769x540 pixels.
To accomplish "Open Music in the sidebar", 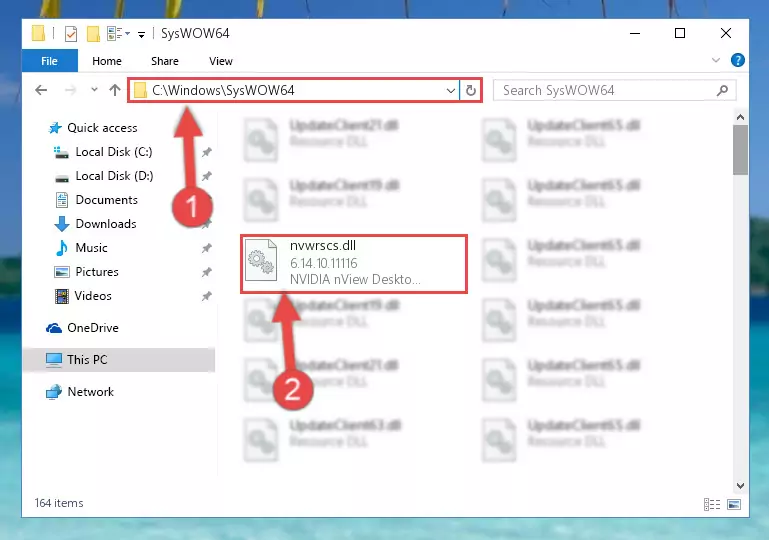I will pos(91,248).
